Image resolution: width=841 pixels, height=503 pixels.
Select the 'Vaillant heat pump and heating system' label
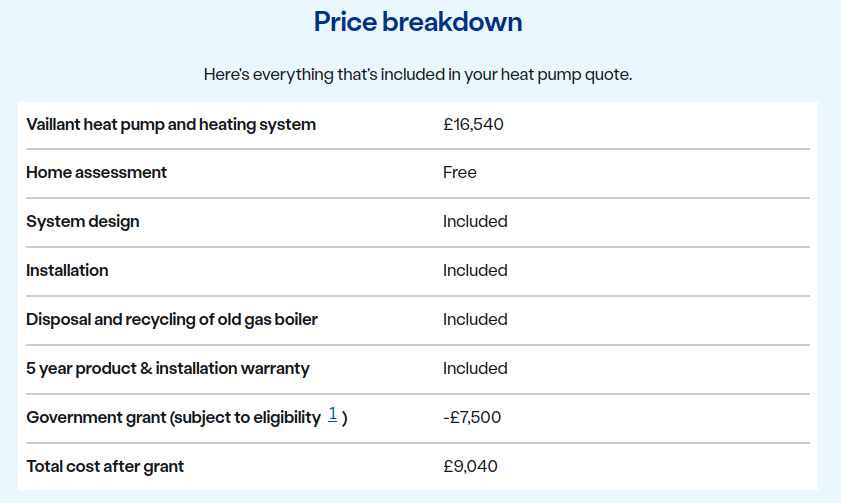point(171,124)
